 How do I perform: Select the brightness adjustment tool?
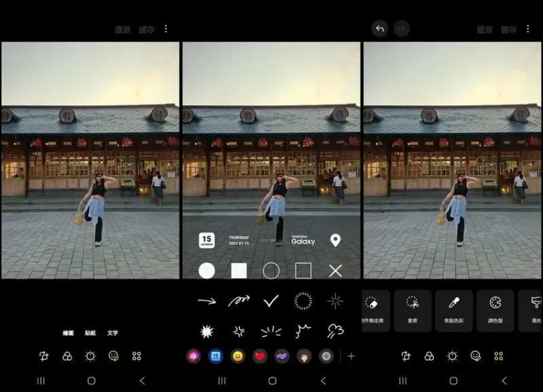click(x=90, y=355)
